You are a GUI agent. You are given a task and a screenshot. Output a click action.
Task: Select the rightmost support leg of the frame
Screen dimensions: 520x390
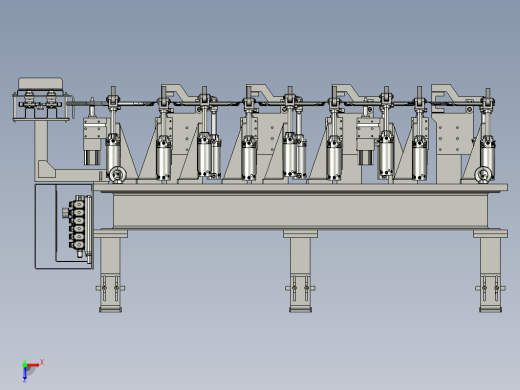490,271
